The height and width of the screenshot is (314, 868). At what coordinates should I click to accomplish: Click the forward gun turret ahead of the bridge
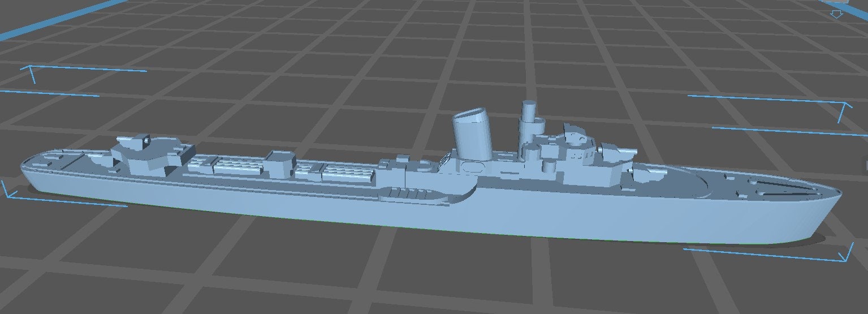tap(617, 152)
